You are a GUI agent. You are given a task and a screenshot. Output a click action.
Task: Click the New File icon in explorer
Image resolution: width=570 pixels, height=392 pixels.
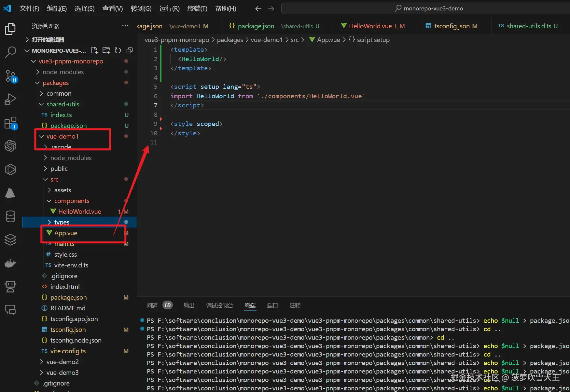[x=94, y=50]
